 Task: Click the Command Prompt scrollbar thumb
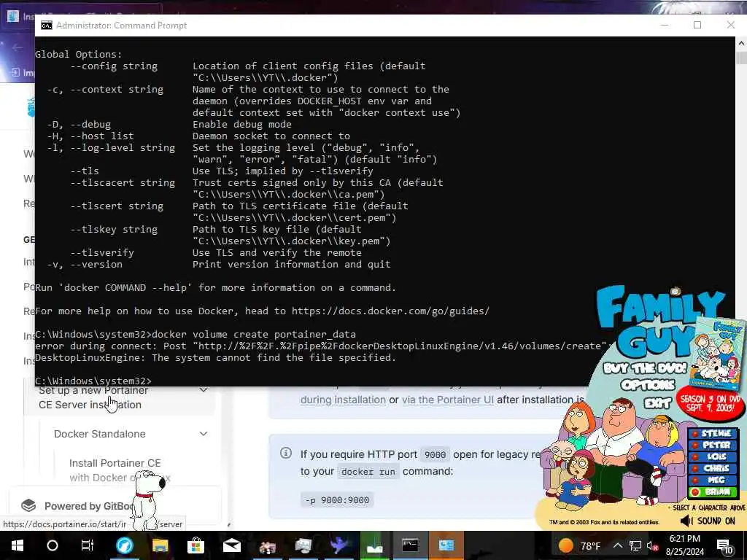(741, 58)
